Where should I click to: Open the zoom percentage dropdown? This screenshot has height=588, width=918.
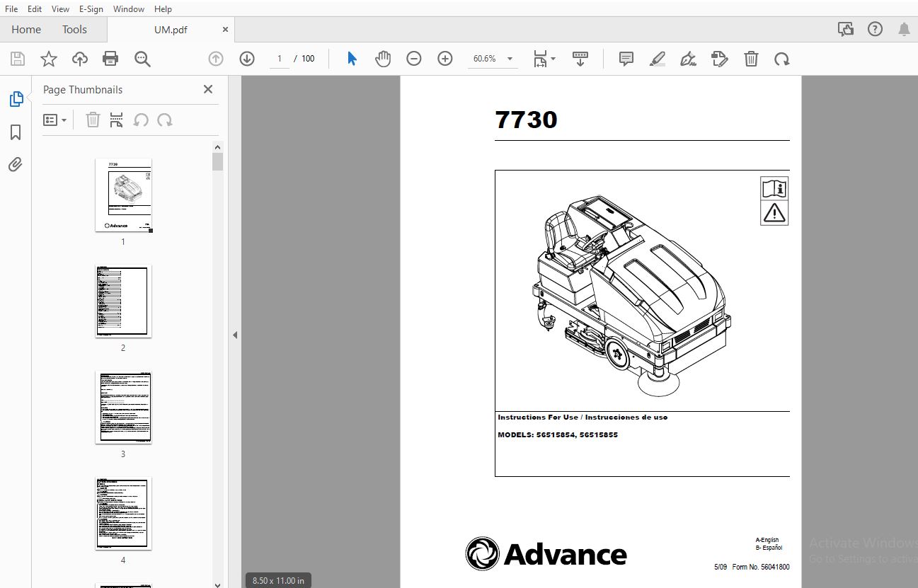click(510, 59)
